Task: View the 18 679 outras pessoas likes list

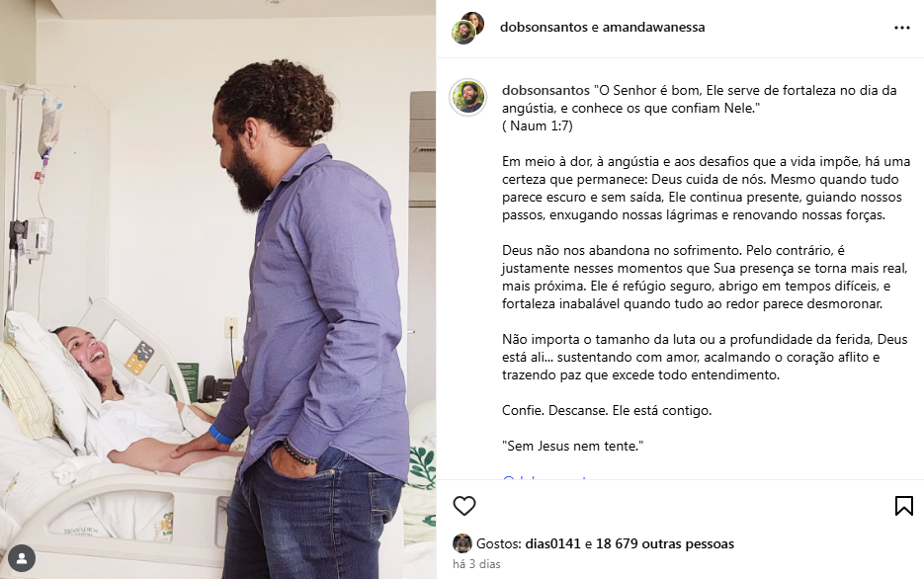Action: point(665,543)
